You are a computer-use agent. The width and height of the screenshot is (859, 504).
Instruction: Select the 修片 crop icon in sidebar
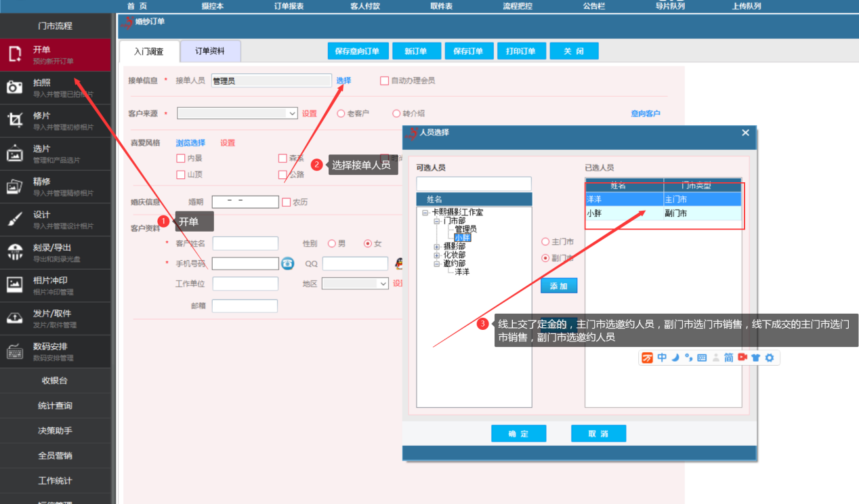tap(15, 121)
